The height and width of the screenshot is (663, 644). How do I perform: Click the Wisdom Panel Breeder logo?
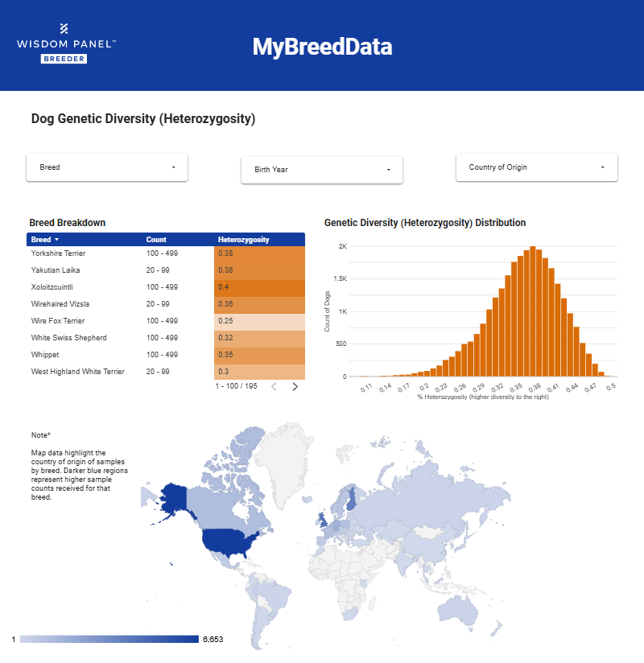(66, 43)
